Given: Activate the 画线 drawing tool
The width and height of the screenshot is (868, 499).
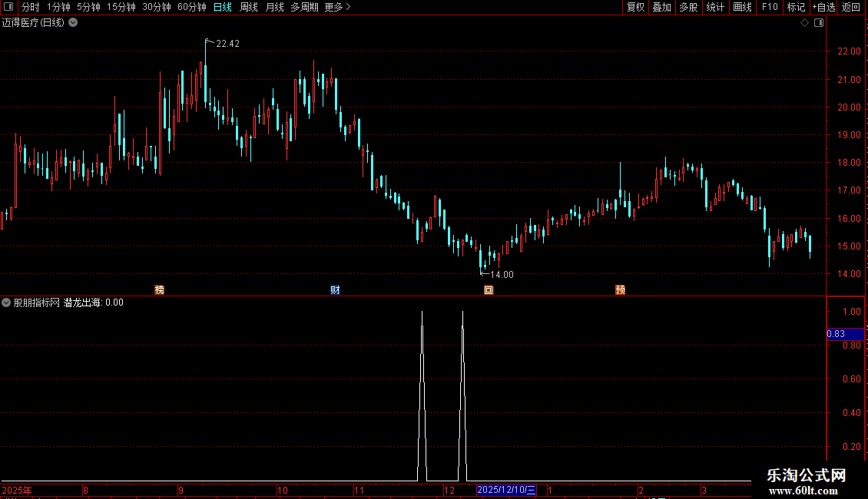Looking at the screenshot, I should tap(742, 7).
